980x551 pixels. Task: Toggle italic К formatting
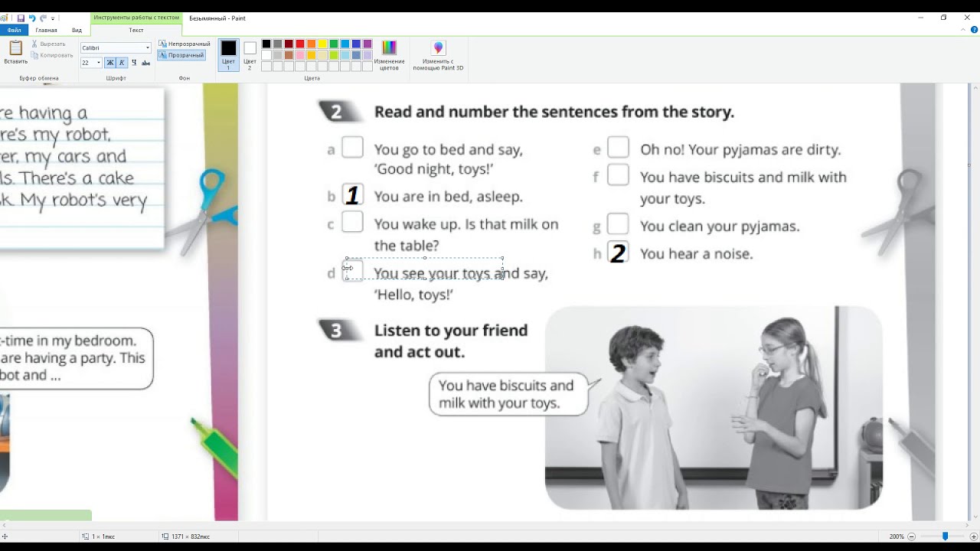pos(122,63)
